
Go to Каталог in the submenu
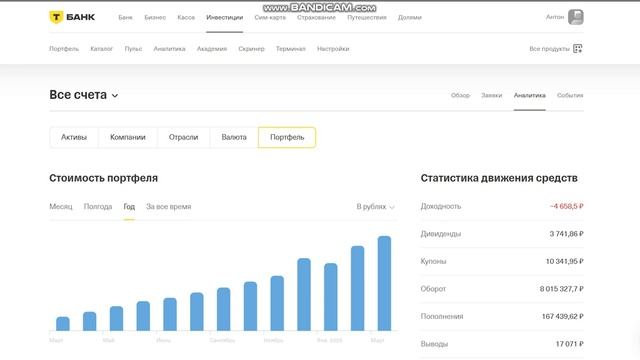pos(102,49)
